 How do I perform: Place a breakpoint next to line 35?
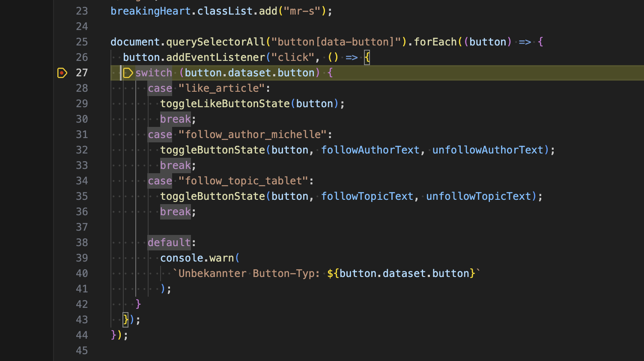tap(63, 196)
